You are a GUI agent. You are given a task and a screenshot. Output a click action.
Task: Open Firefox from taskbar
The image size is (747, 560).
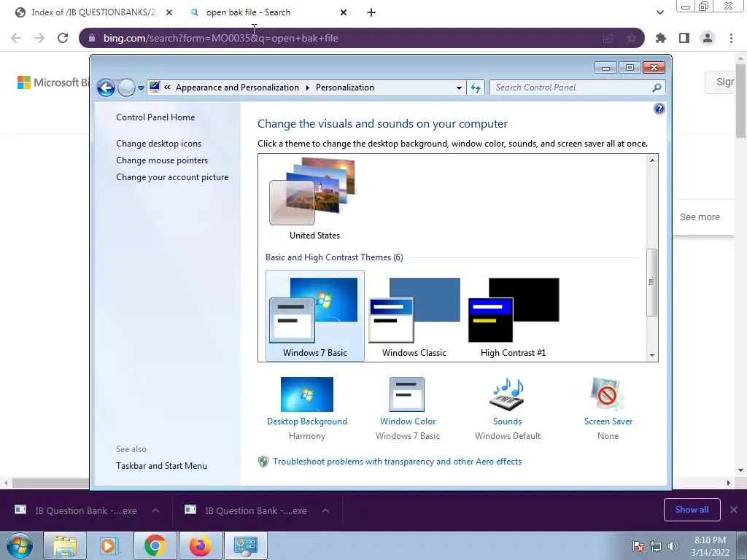coord(200,545)
